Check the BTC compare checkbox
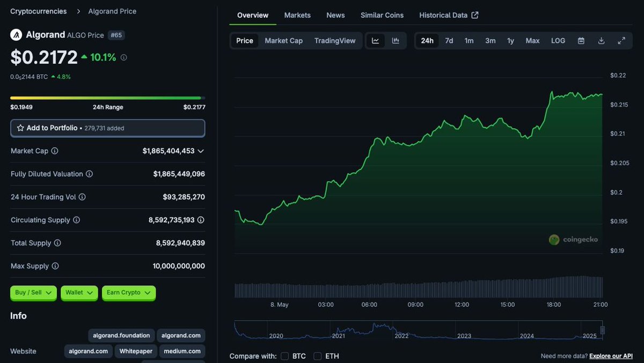 284,356
